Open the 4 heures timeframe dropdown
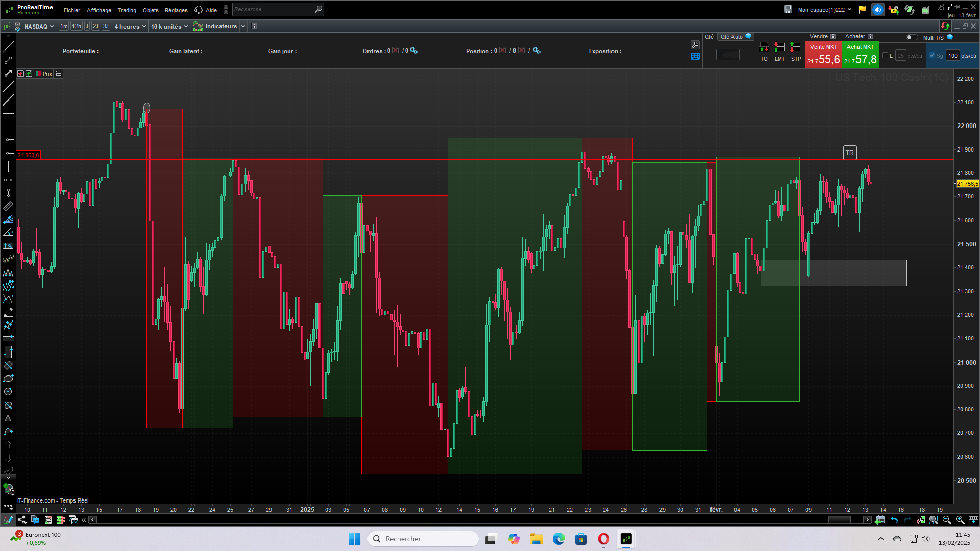This screenshot has width=980, height=551. [x=130, y=27]
